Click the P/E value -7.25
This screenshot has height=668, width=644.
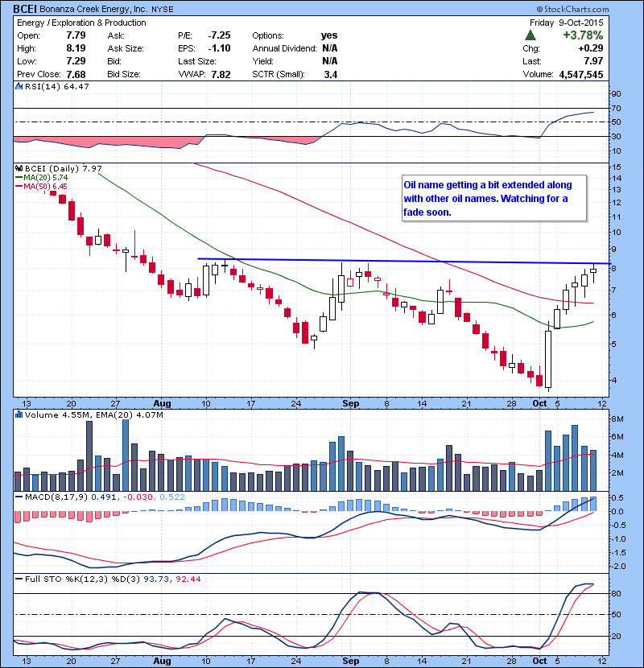(219, 35)
